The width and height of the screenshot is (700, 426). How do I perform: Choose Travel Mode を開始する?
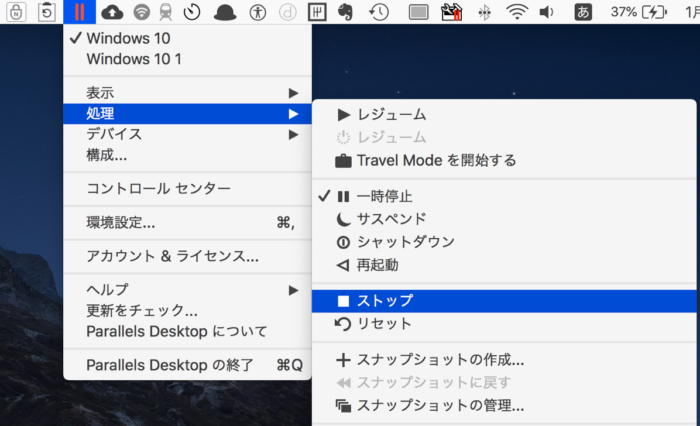504,160
